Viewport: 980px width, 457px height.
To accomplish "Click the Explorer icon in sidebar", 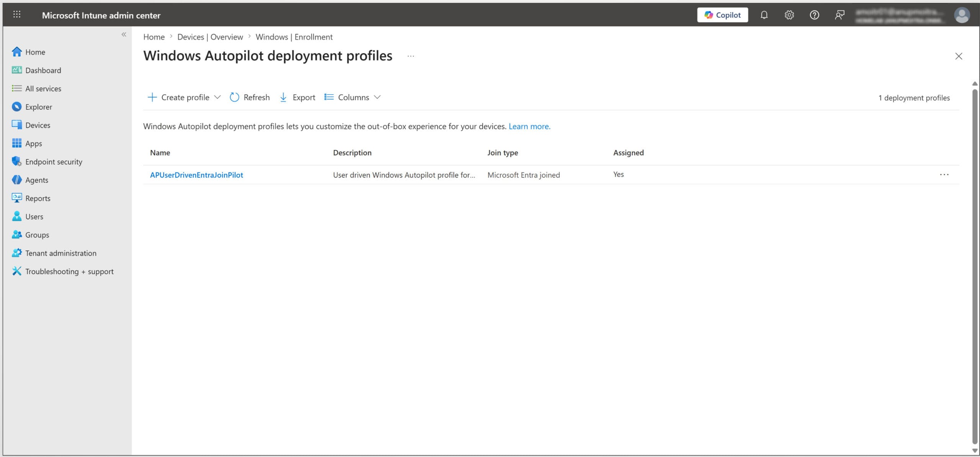I will [x=16, y=107].
